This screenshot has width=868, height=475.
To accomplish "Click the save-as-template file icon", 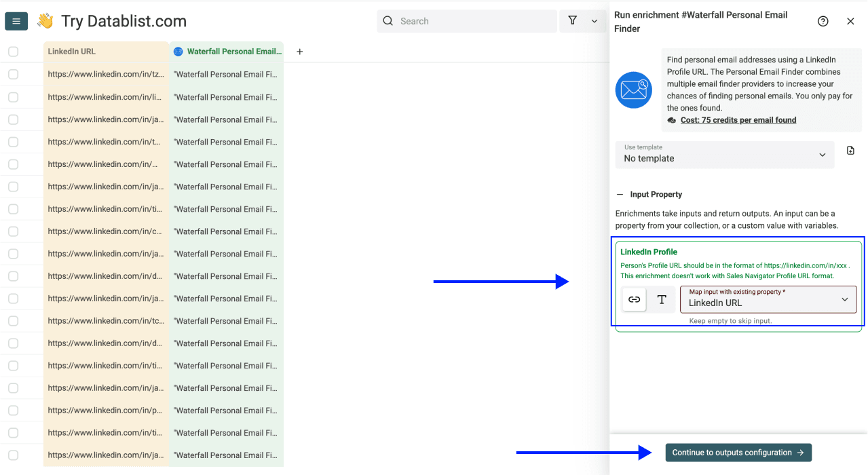I will point(850,150).
